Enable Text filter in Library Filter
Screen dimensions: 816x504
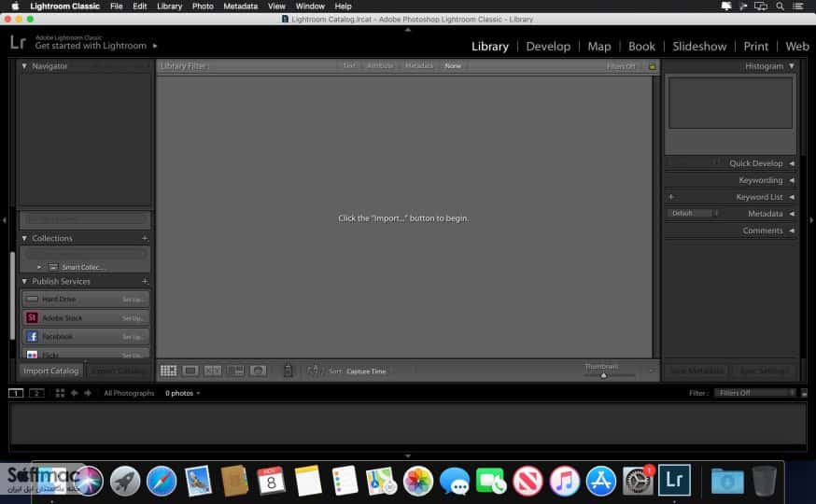click(349, 66)
